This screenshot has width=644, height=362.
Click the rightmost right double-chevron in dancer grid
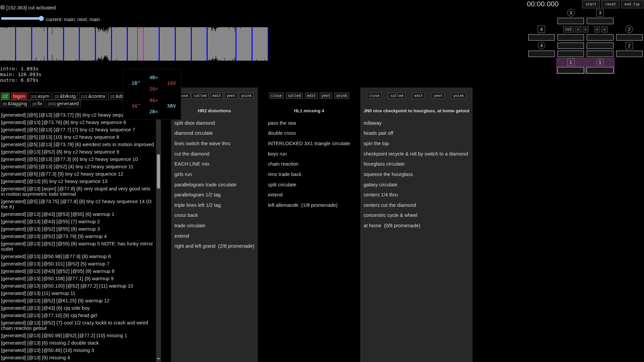coord(604,29)
